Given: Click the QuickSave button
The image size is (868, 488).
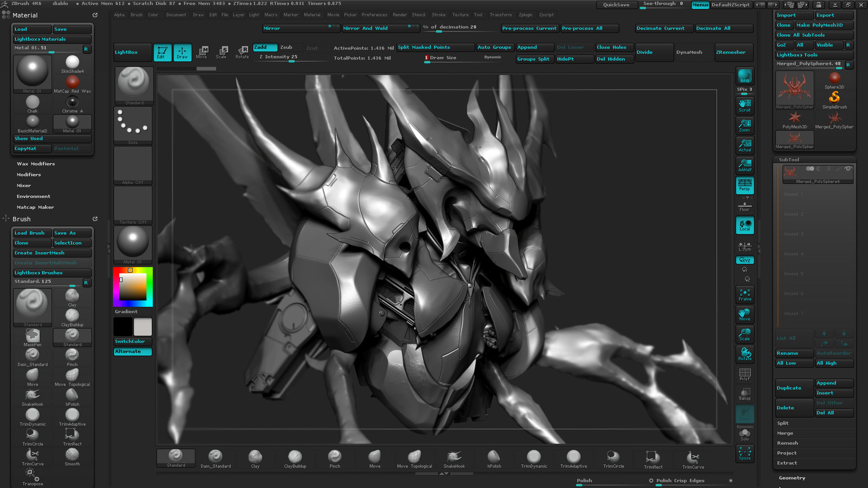Looking at the screenshot, I should click(616, 5).
